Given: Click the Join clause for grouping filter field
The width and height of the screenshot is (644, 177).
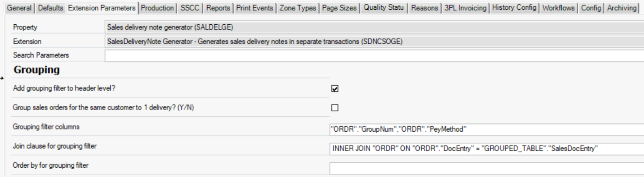Looking at the screenshot, I should coord(486,149).
